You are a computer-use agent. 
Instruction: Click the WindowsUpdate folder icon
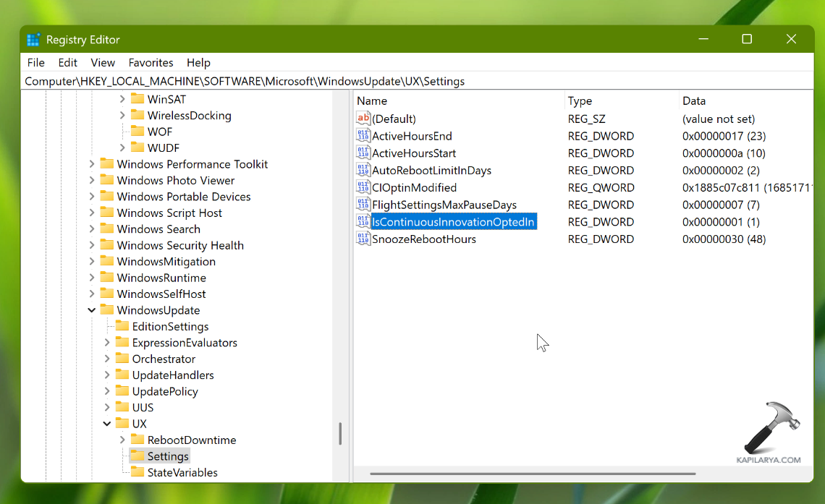click(x=109, y=309)
